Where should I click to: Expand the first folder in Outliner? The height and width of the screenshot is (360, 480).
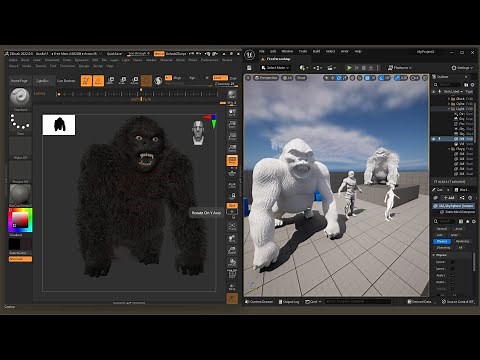449,99
